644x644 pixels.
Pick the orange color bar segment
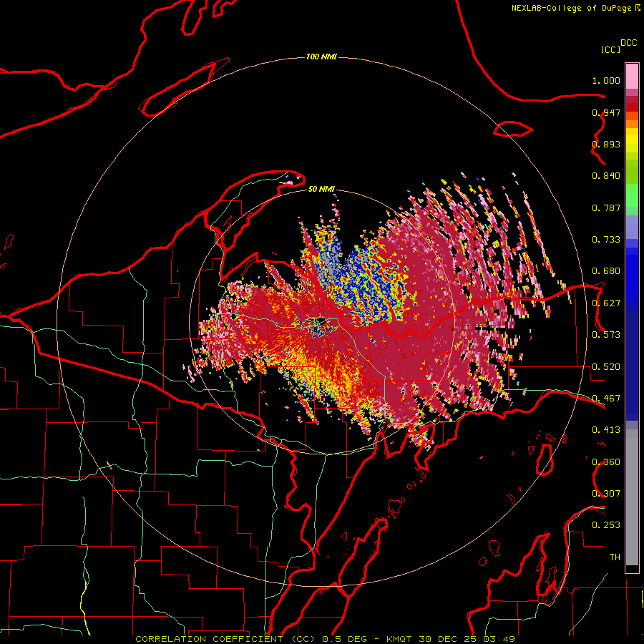click(632, 124)
